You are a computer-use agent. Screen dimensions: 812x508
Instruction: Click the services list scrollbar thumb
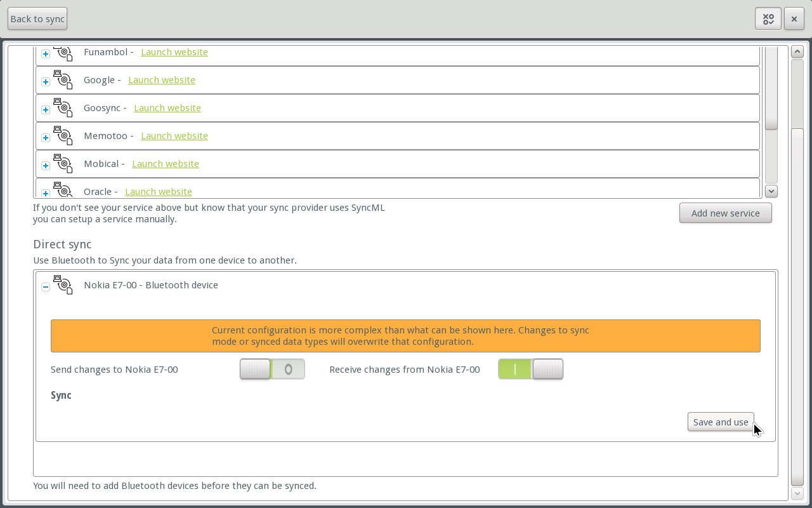[x=771, y=88]
